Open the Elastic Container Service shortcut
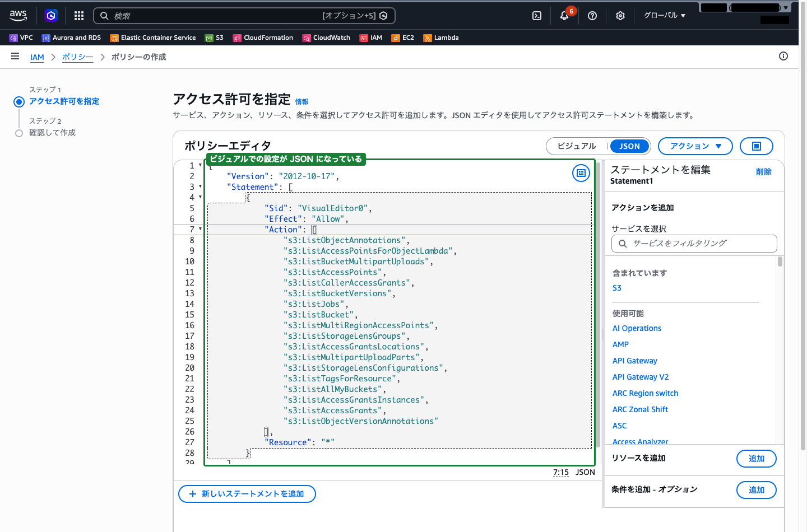The height and width of the screenshot is (532, 807). 153,38
